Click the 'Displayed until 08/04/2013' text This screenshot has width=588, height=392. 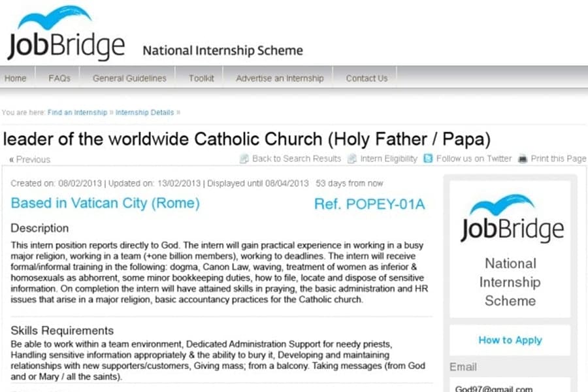tap(258, 184)
